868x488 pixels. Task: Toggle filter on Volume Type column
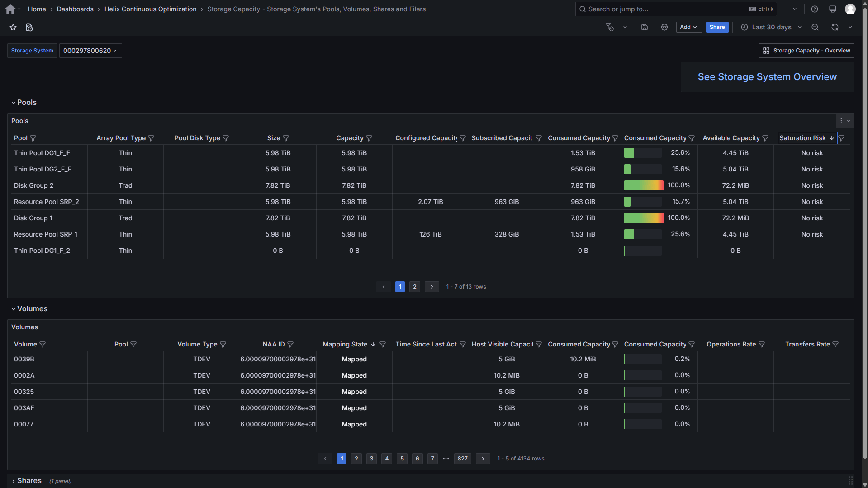pos(223,345)
